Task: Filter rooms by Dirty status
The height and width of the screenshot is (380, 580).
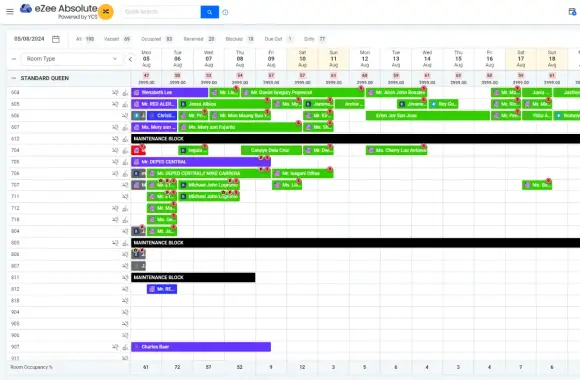Action: [315, 39]
